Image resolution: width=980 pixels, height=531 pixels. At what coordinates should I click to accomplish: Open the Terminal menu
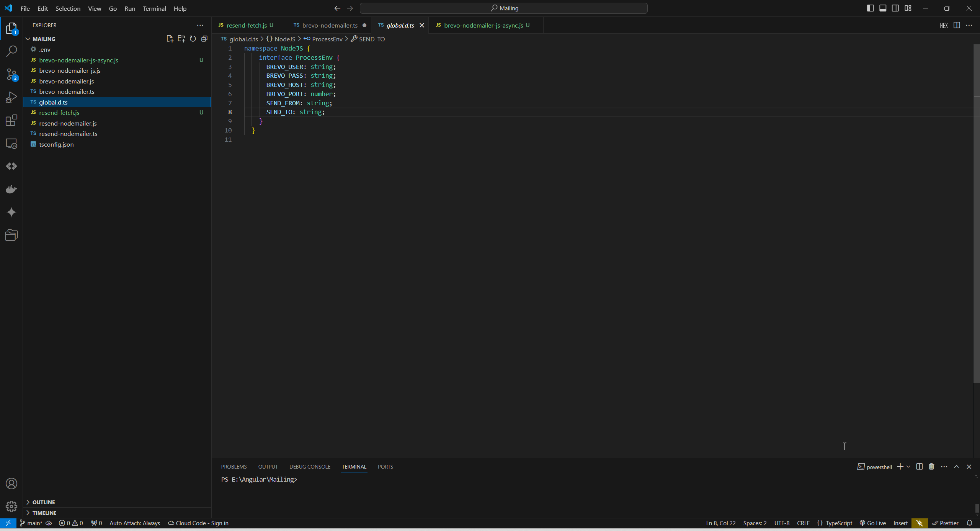(154, 8)
